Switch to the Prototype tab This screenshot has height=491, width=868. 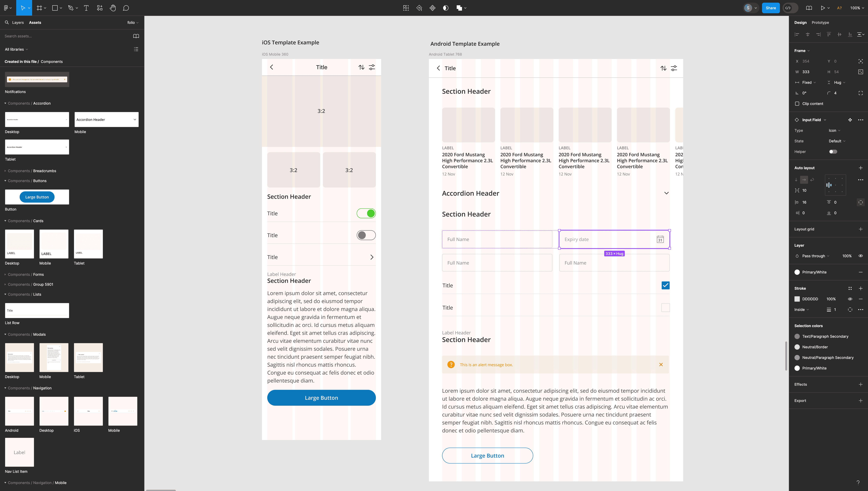click(820, 23)
